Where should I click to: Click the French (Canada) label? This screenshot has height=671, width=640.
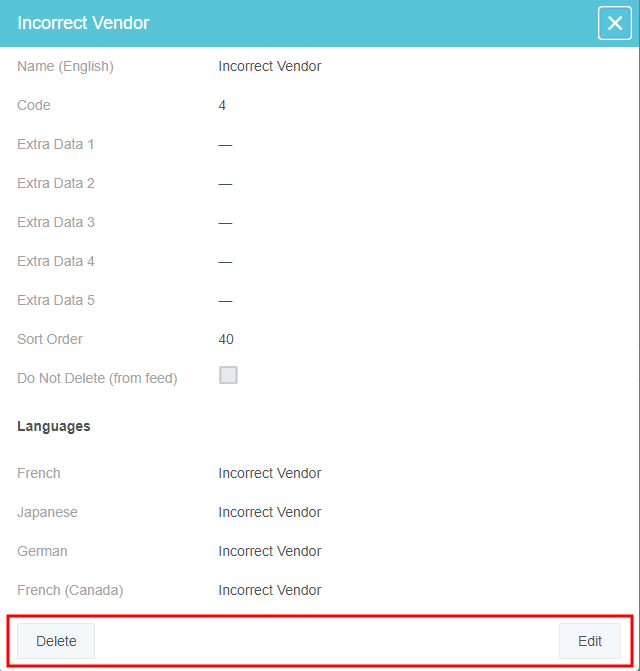coord(70,591)
